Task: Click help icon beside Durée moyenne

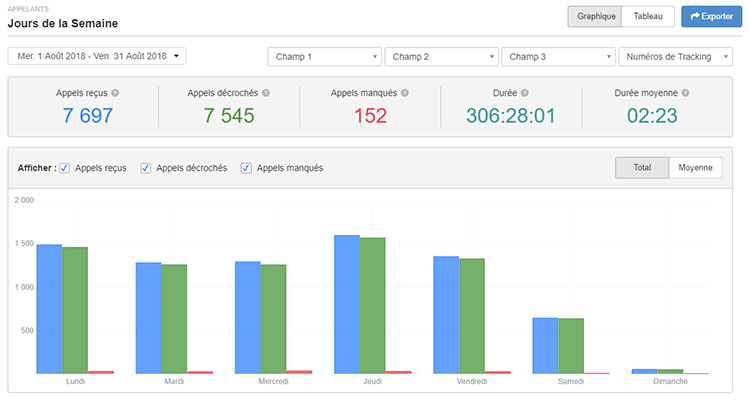Action: click(x=686, y=93)
